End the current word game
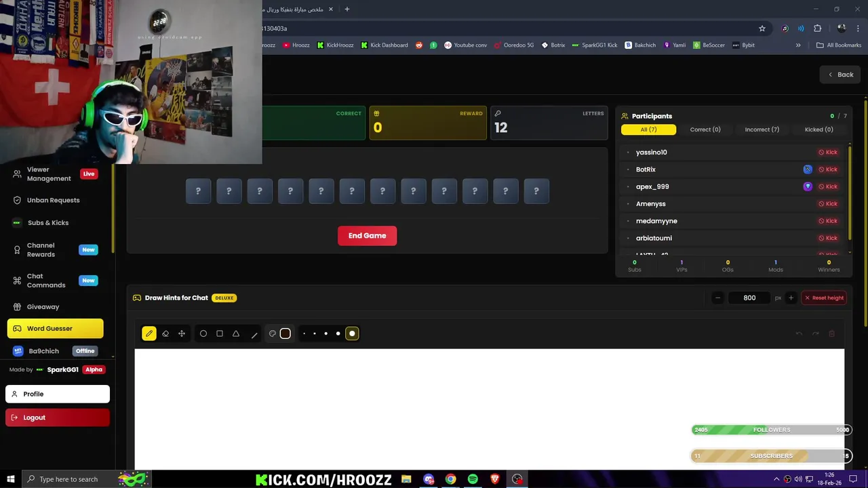This screenshot has height=488, width=868. click(367, 236)
